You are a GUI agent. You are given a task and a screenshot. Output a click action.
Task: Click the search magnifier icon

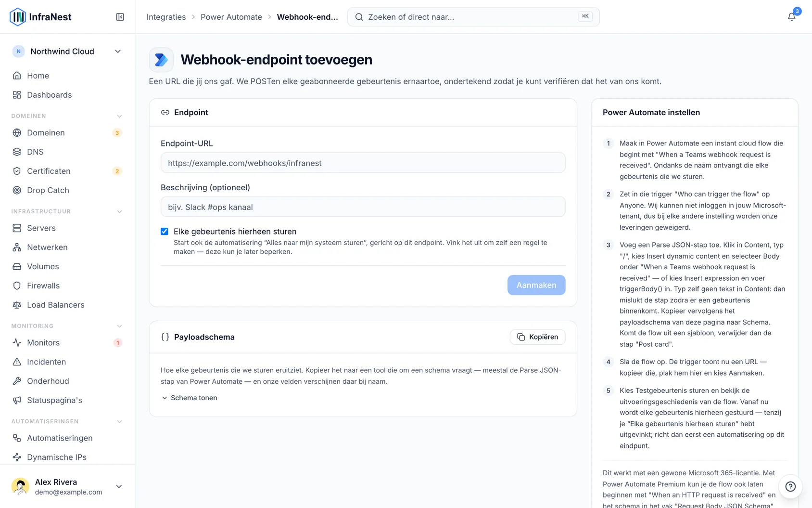pyautogui.click(x=359, y=17)
